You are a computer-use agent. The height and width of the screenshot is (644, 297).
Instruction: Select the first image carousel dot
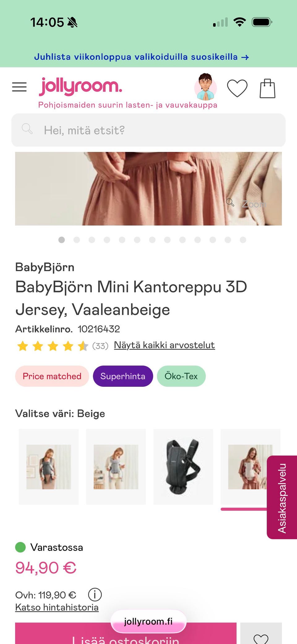click(62, 240)
